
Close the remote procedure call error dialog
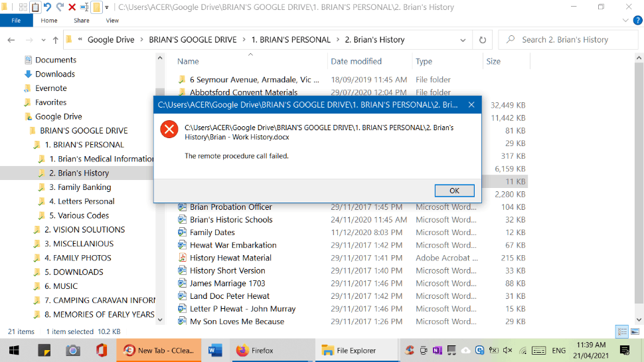(471, 105)
